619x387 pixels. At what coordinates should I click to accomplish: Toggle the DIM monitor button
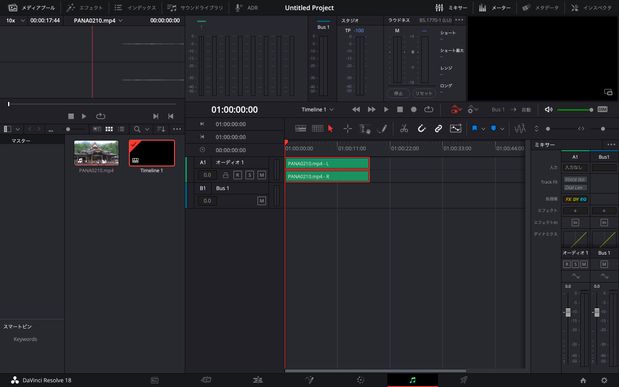[x=602, y=109]
